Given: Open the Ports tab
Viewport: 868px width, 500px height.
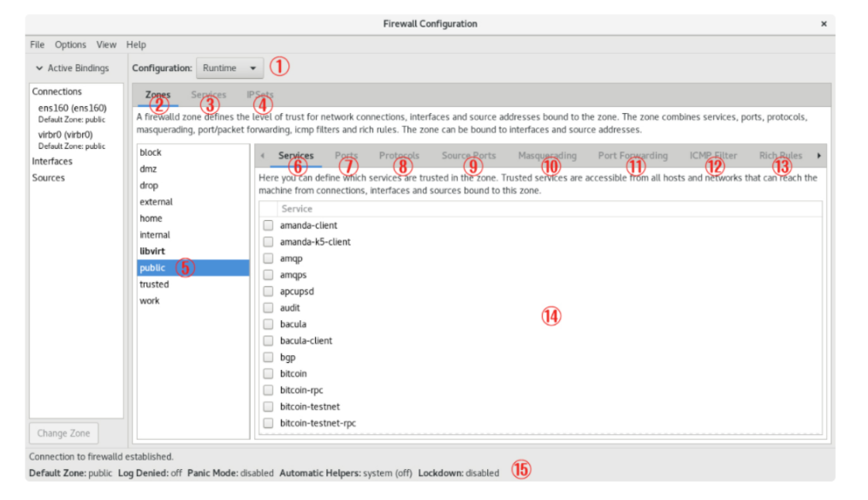Looking at the screenshot, I should point(347,156).
